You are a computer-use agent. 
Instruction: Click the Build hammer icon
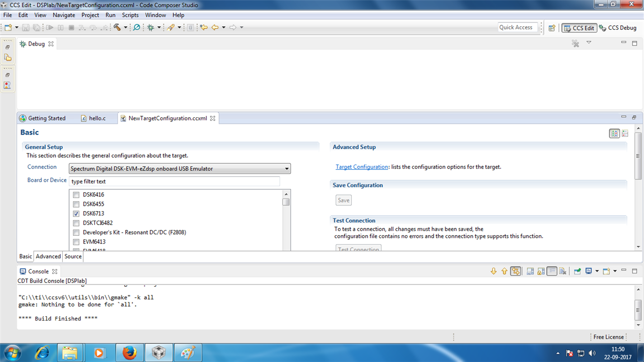pyautogui.click(x=117, y=27)
